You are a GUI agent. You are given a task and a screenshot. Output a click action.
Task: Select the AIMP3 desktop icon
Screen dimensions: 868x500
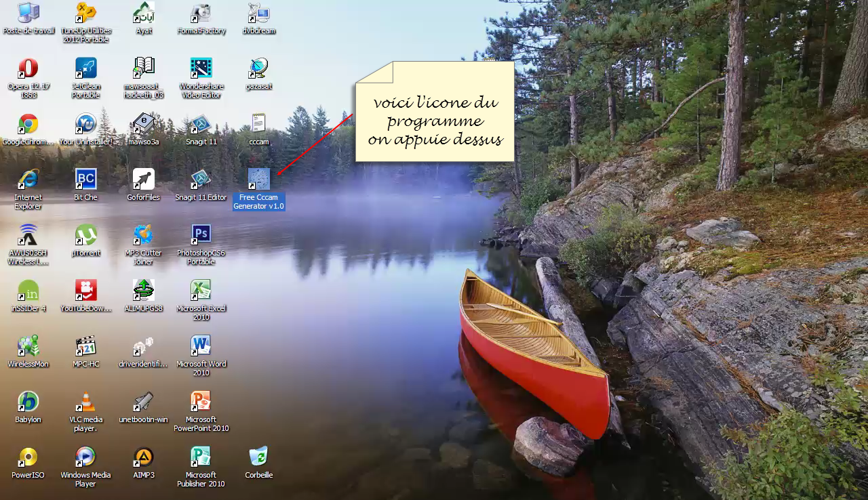click(x=143, y=458)
